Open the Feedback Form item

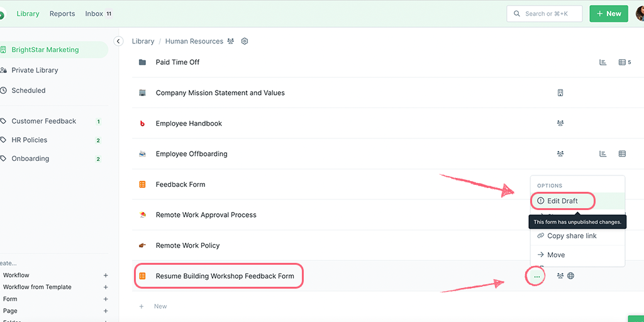[x=180, y=185]
